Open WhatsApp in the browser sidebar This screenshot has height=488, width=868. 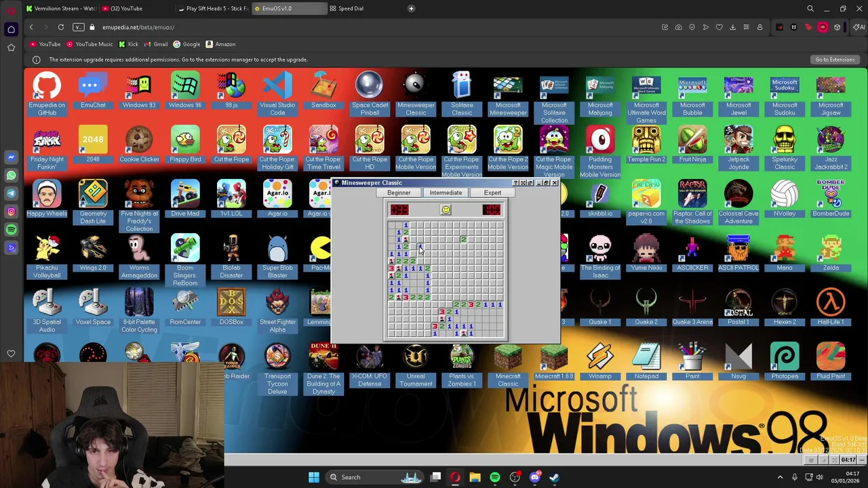[11, 176]
